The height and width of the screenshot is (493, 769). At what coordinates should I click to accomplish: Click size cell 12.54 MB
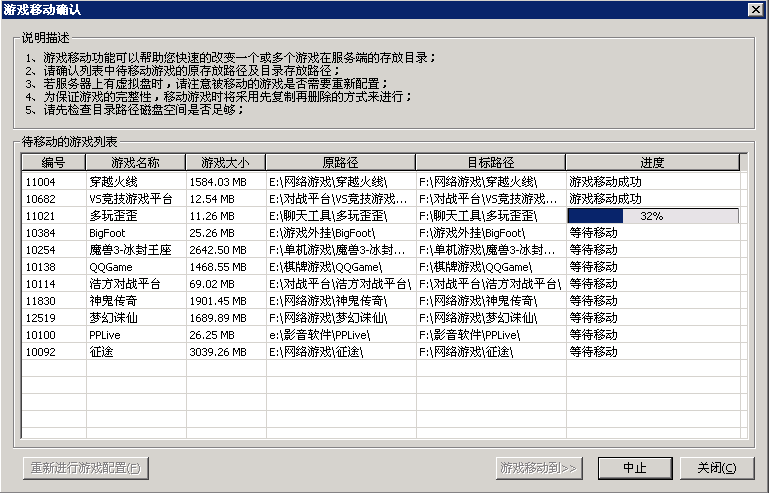click(212, 199)
